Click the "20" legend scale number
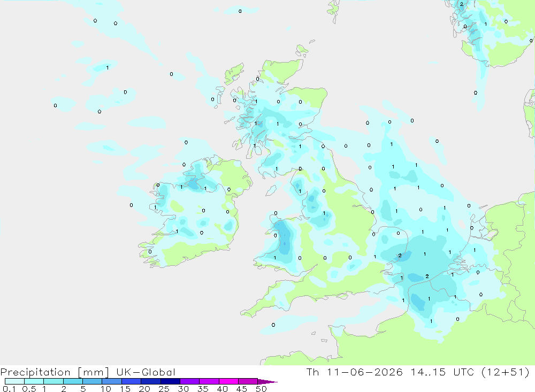 click(x=144, y=389)
